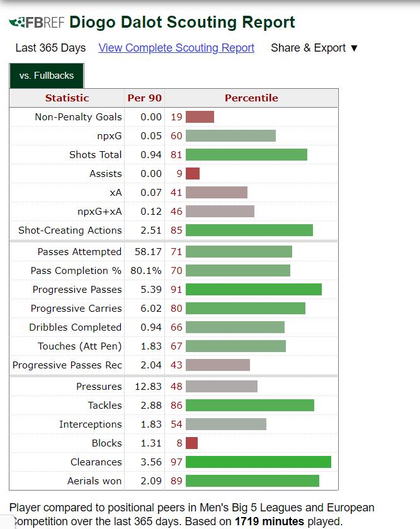Click the Assists percentile bar
Viewport: 420px width, 529px height.
coord(193,174)
